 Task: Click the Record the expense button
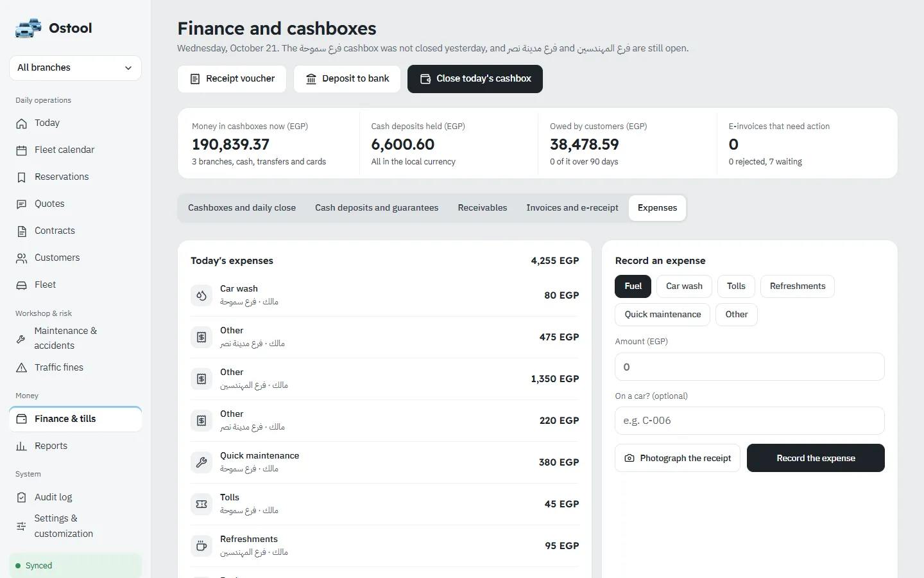tap(816, 459)
